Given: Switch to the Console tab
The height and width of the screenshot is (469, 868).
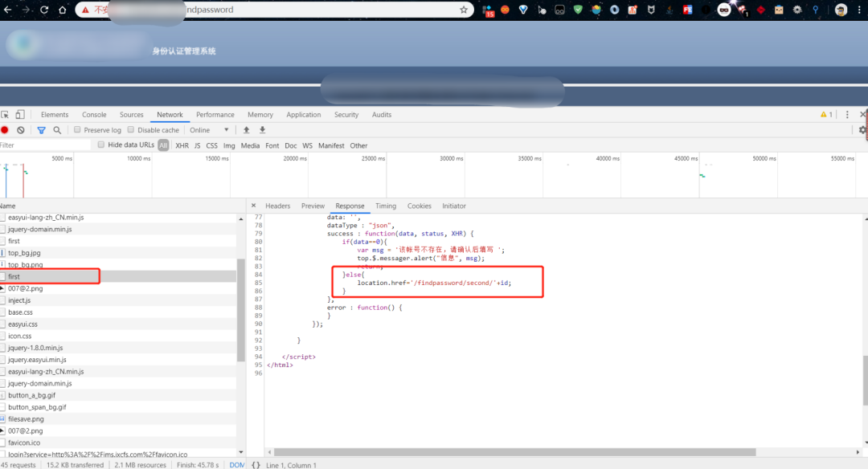Looking at the screenshot, I should click(x=94, y=115).
